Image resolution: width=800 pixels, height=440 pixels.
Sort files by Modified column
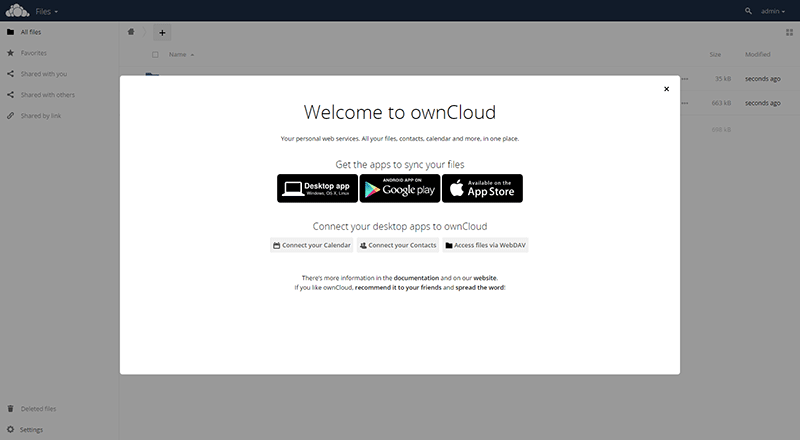click(x=757, y=54)
